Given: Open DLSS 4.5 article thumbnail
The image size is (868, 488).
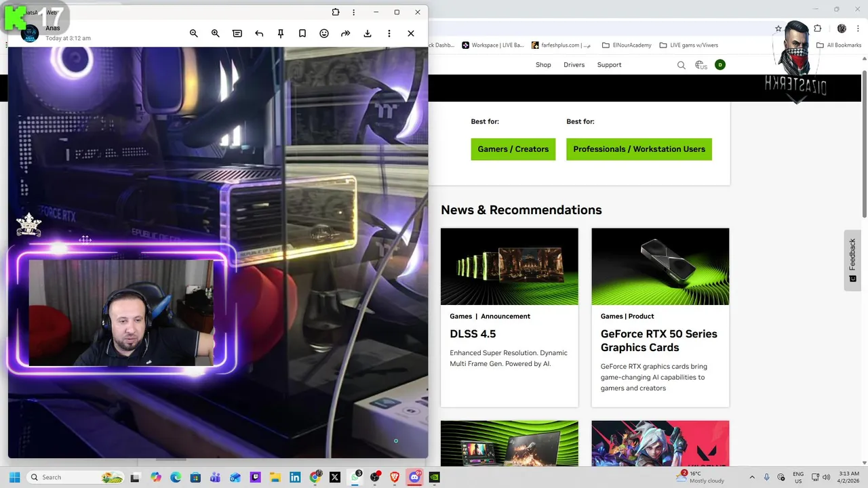Looking at the screenshot, I should (x=509, y=266).
